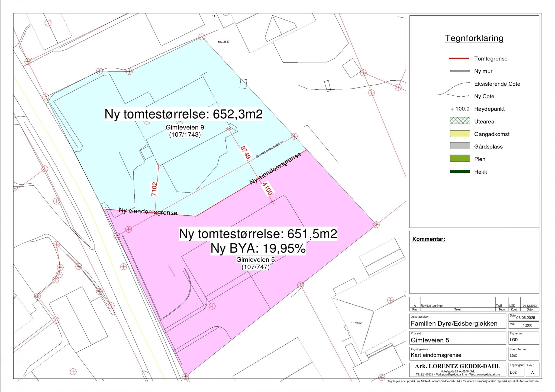Screen dimensions: 555x392
Task: Click the Tegnforklaring legend heading
Action: pos(474,38)
